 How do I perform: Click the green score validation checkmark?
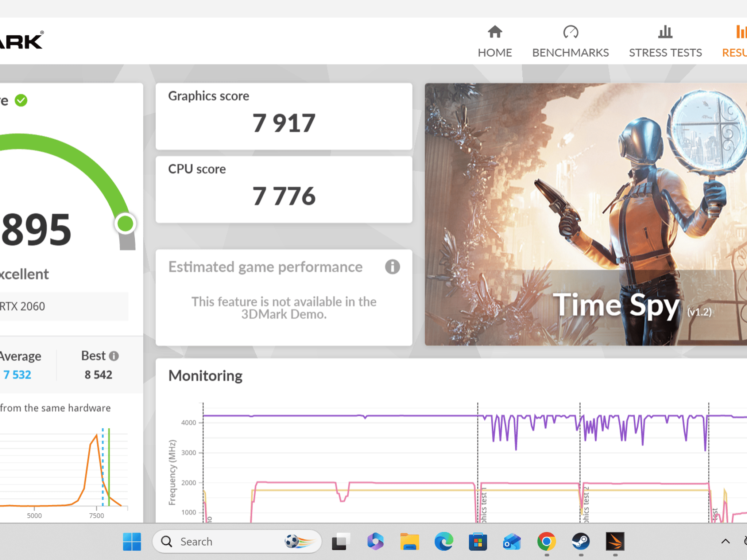click(21, 100)
